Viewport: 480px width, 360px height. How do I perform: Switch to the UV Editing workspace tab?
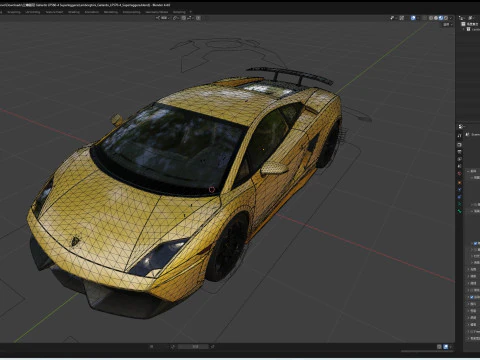(x=33, y=12)
